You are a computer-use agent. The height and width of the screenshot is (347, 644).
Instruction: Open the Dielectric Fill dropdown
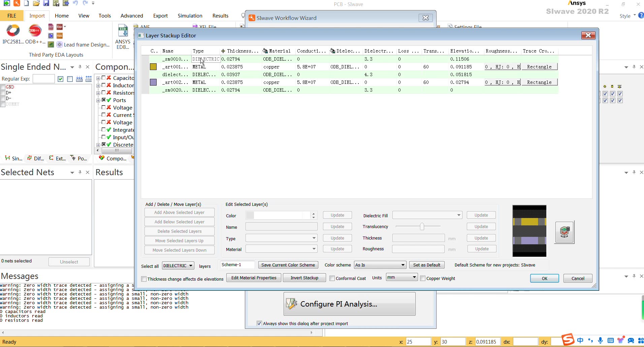pos(427,215)
